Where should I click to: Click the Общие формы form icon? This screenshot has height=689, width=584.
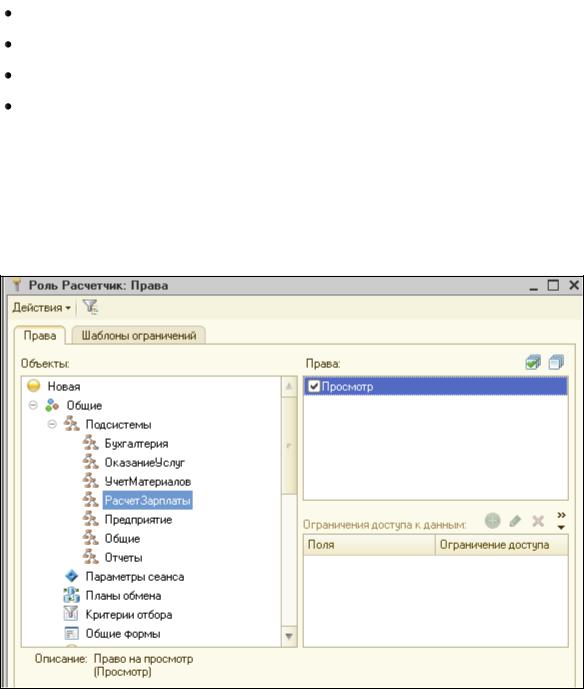71,633
